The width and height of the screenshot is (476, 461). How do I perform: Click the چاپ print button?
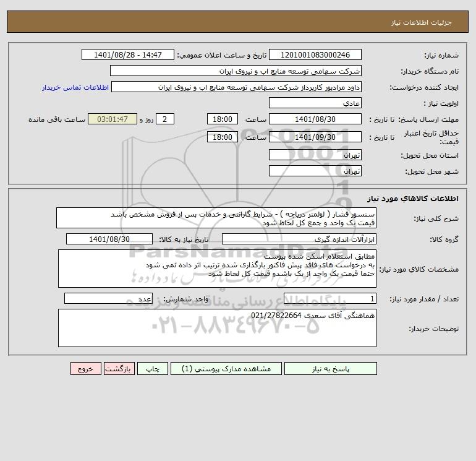click(153, 369)
